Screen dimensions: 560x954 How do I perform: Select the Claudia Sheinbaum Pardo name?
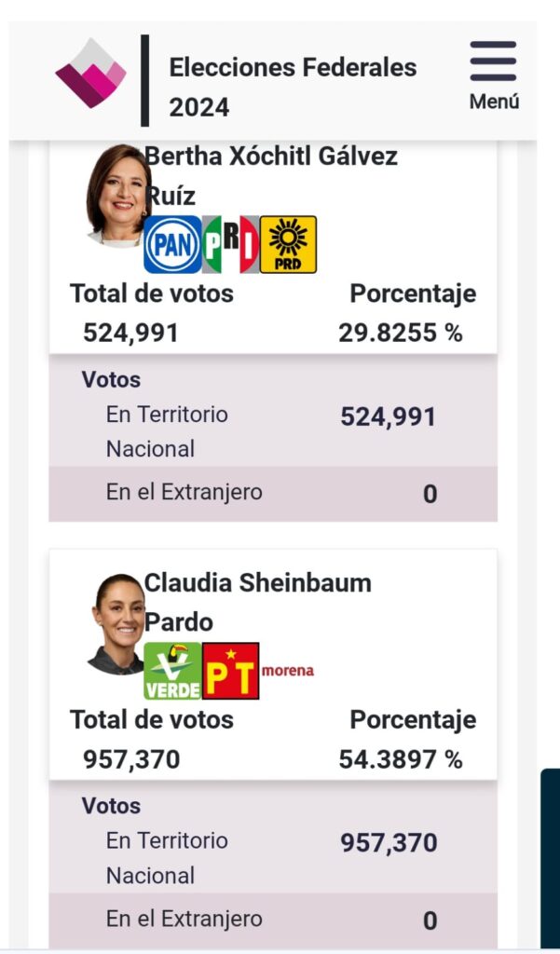(257, 602)
